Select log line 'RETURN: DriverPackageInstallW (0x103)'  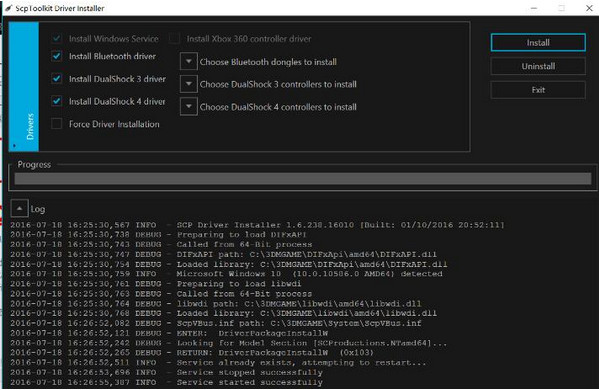[x=192, y=353]
